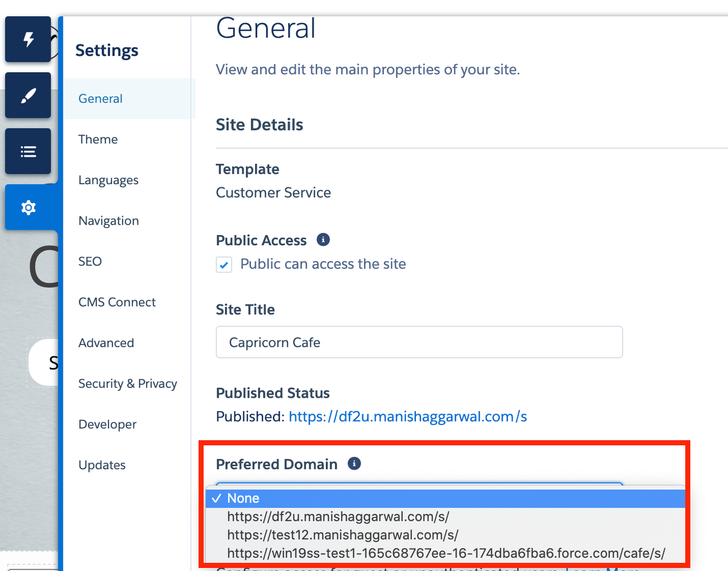The image size is (728, 571).
Task: Choose the force.com/cafe/s/ domain option
Action: 445,553
